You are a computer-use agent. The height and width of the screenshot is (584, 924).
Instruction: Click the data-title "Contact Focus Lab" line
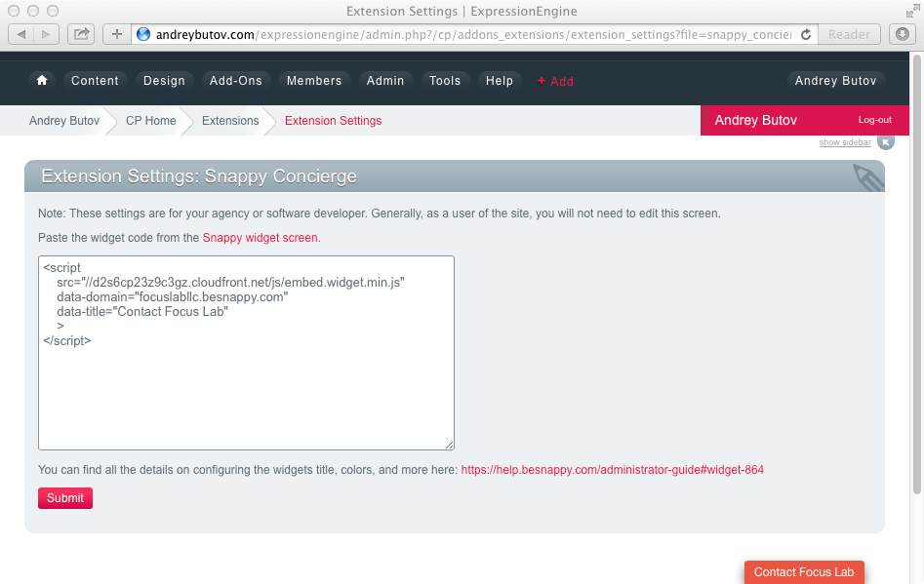(142, 311)
